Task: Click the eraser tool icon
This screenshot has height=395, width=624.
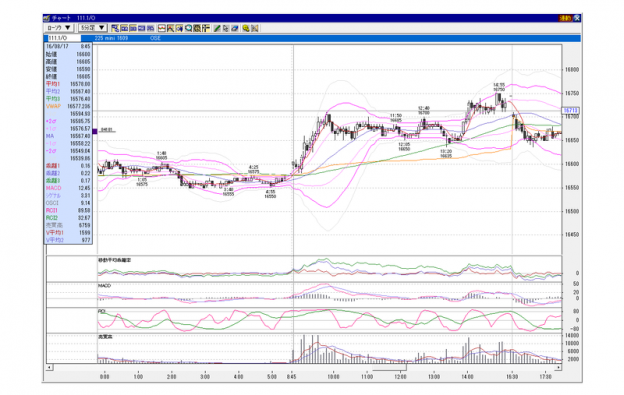Action: (x=234, y=28)
